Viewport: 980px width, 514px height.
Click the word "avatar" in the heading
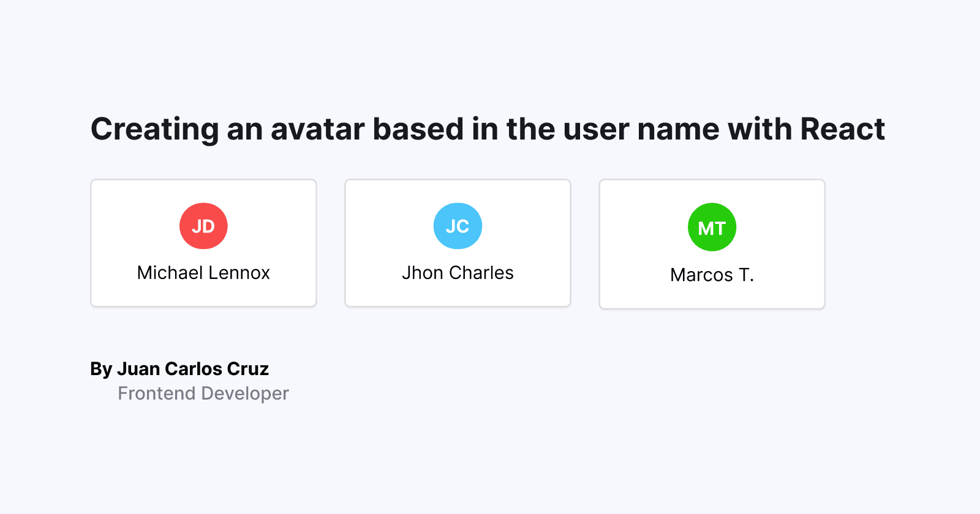(x=317, y=130)
